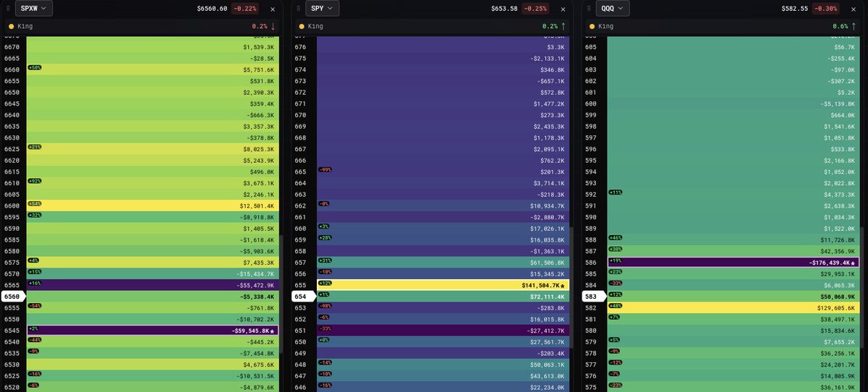868x392 pixels.
Task: Click the $653.58 price in SPY header
Action: click(x=504, y=9)
